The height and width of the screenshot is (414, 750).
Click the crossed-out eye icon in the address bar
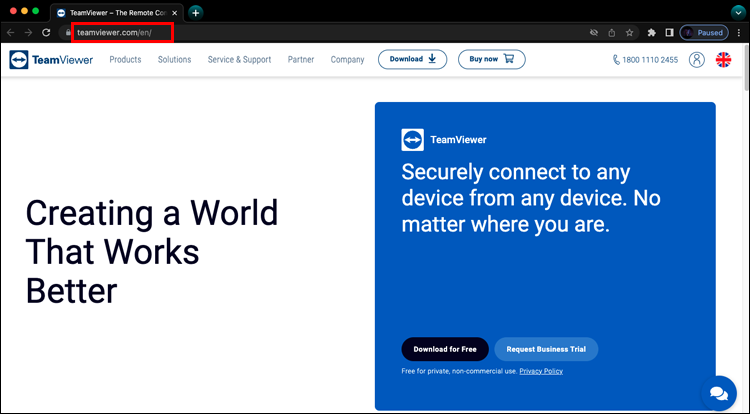[x=594, y=33]
